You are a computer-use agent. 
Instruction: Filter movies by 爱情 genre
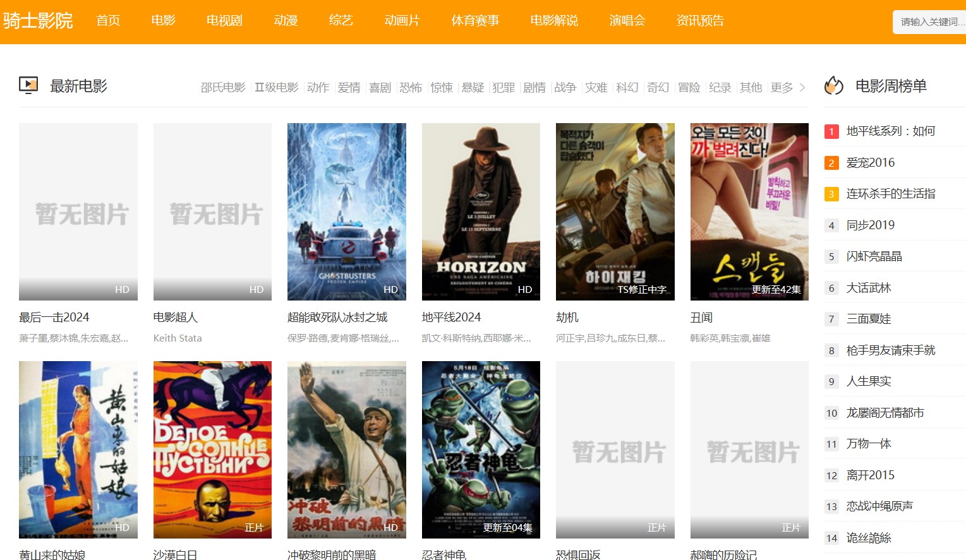point(349,87)
